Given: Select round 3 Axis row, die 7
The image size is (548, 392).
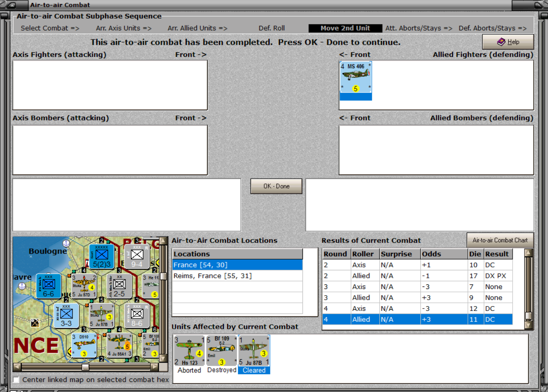Looking at the screenshot, I should (417, 287).
